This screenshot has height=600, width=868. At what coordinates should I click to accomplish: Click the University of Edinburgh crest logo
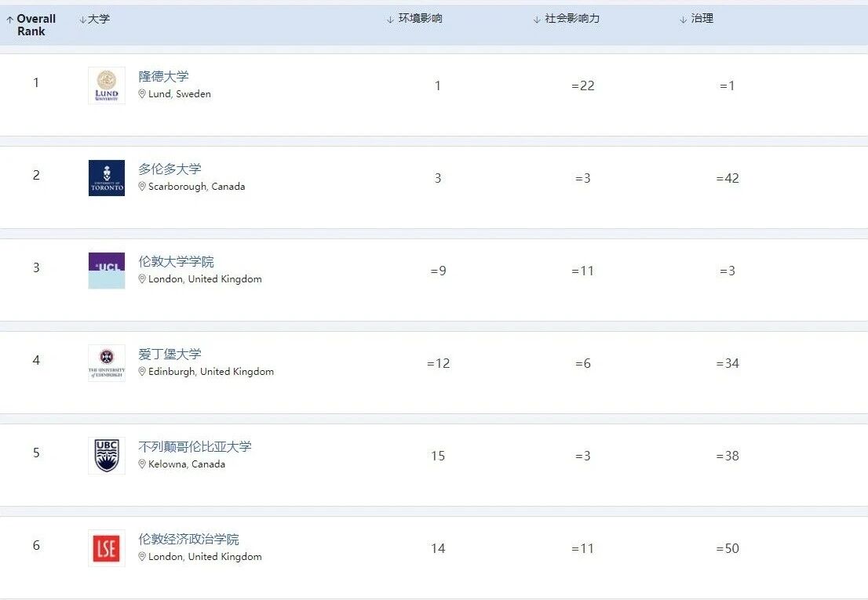(106, 363)
